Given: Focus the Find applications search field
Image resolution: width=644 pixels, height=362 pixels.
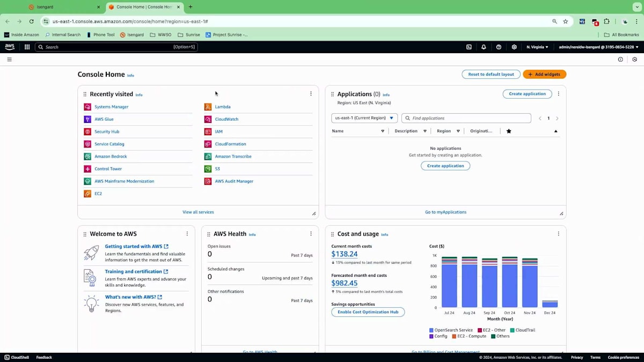Looking at the screenshot, I should (466, 118).
